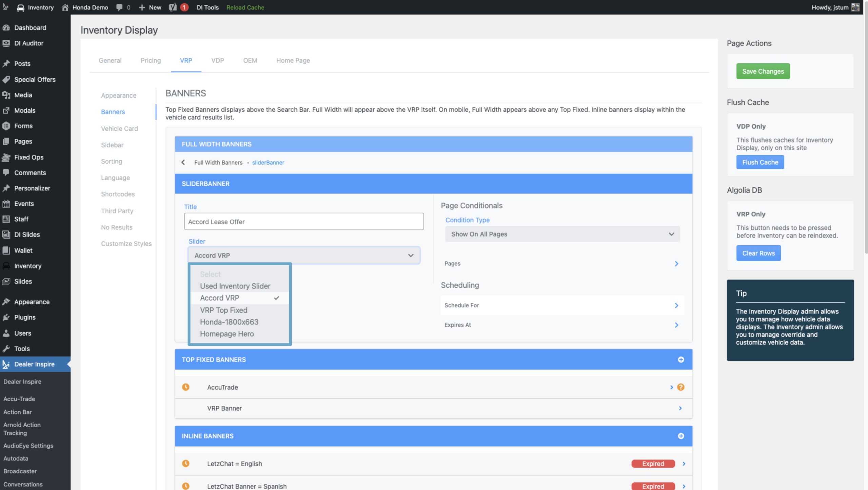This screenshot has width=868, height=490.
Task: Click the comments bubble in top admin bar
Action: click(x=119, y=7)
